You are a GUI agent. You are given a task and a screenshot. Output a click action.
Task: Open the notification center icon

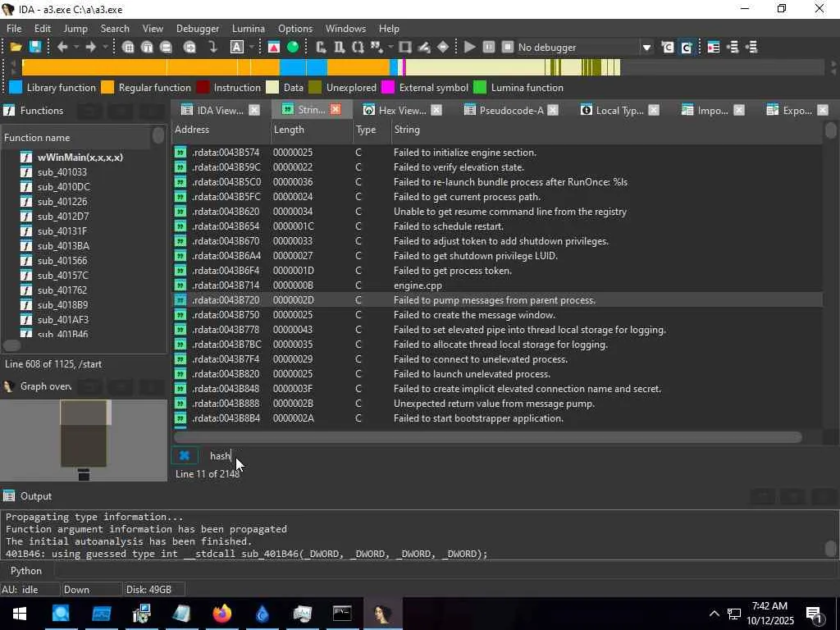[x=815, y=614]
